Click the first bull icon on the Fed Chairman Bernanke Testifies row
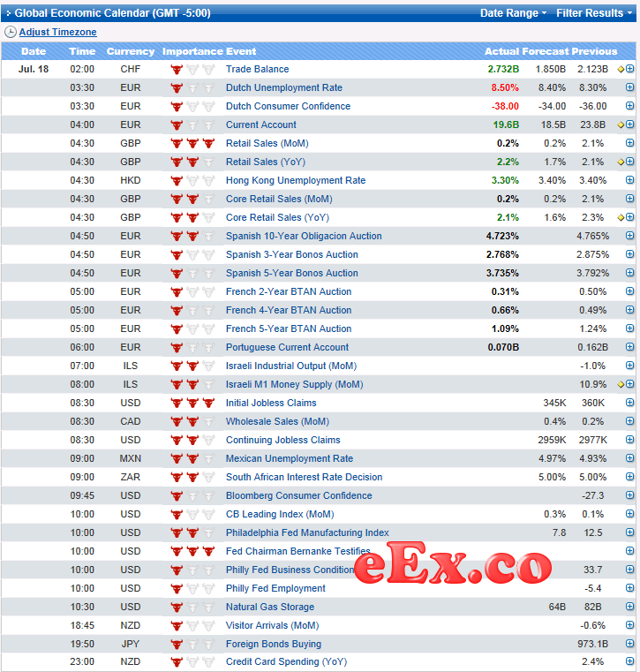This screenshot has width=640, height=672. 177,551
